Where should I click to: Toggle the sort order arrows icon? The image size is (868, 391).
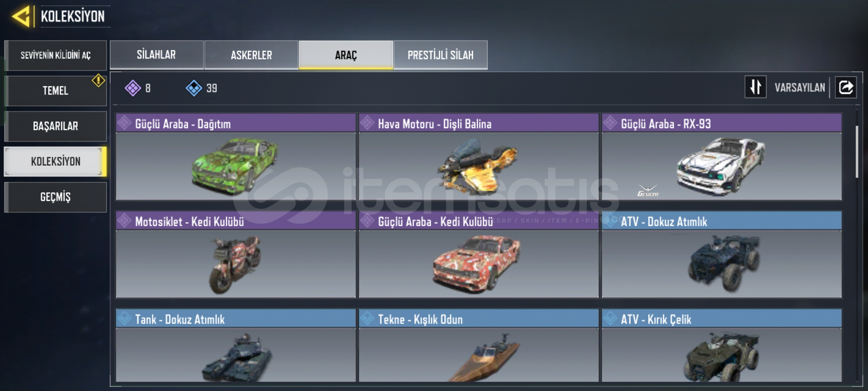pyautogui.click(x=756, y=87)
